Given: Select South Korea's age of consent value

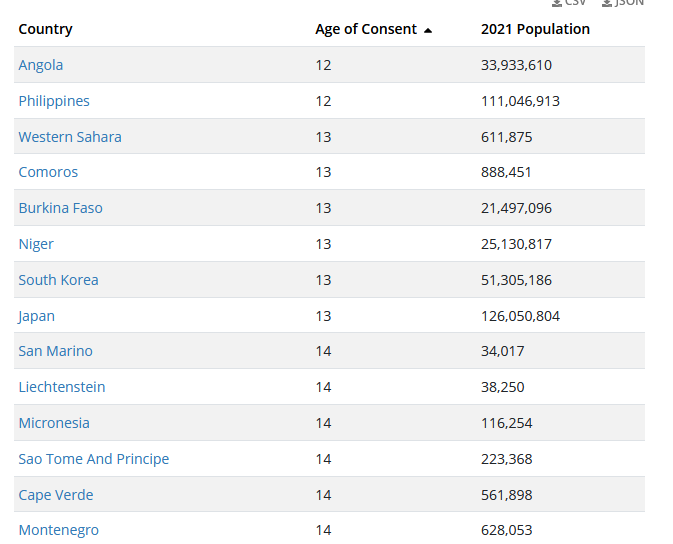Looking at the screenshot, I should tap(323, 280).
